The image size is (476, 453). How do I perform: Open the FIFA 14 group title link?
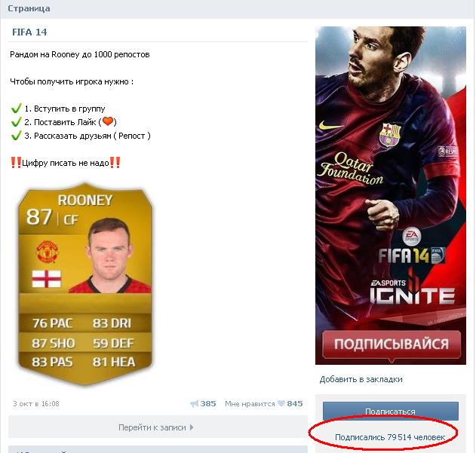tap(29, 32)
